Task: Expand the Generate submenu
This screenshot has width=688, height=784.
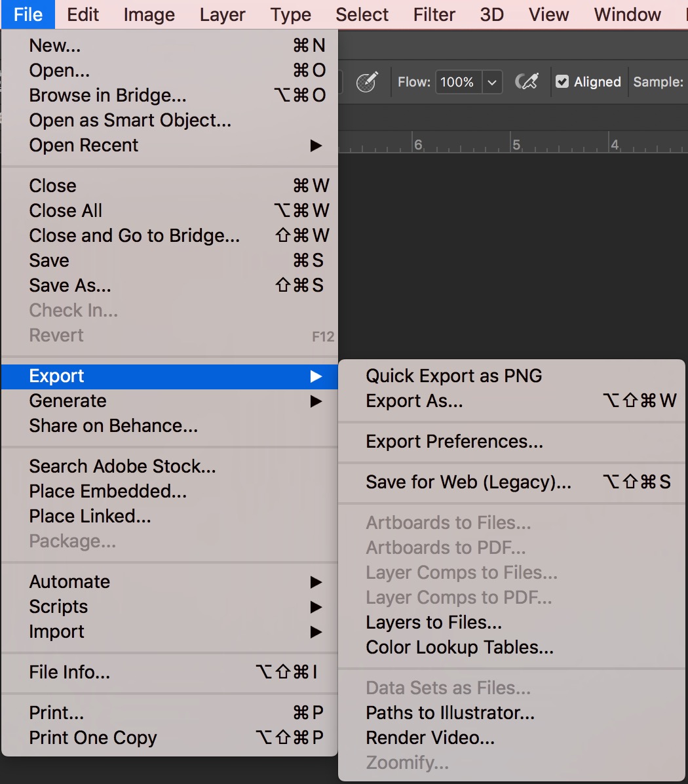Action: (170, 401)
